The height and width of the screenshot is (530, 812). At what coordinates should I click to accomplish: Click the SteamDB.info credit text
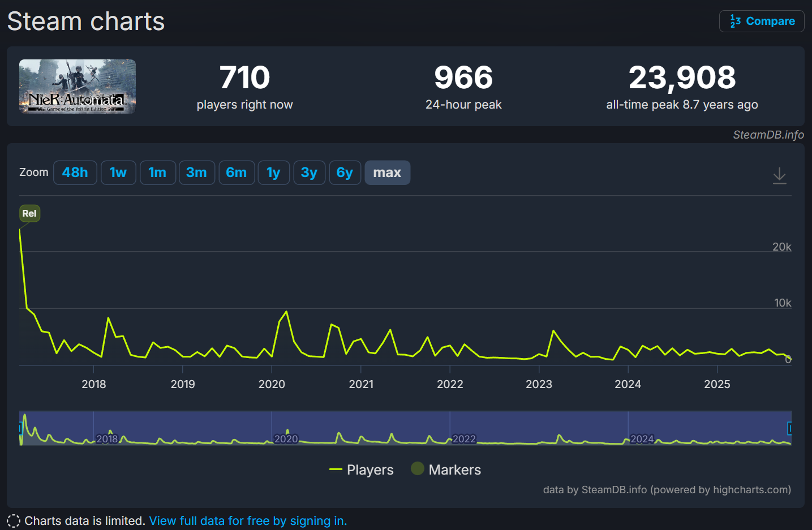tap(768, 135)
